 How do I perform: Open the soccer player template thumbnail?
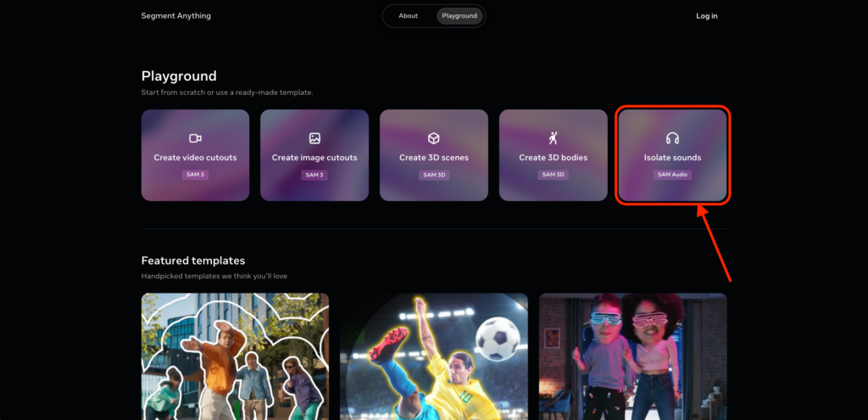[434, 356]
